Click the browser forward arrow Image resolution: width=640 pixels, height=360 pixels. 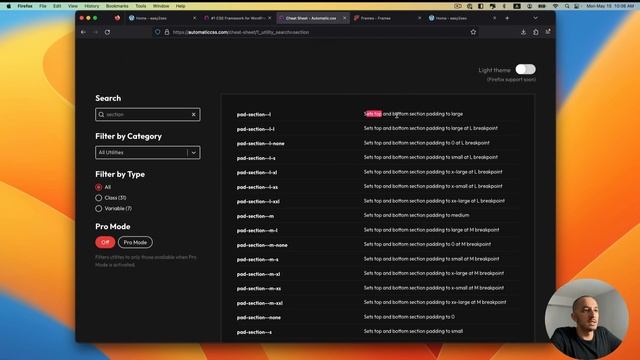[x=96, y=32]
